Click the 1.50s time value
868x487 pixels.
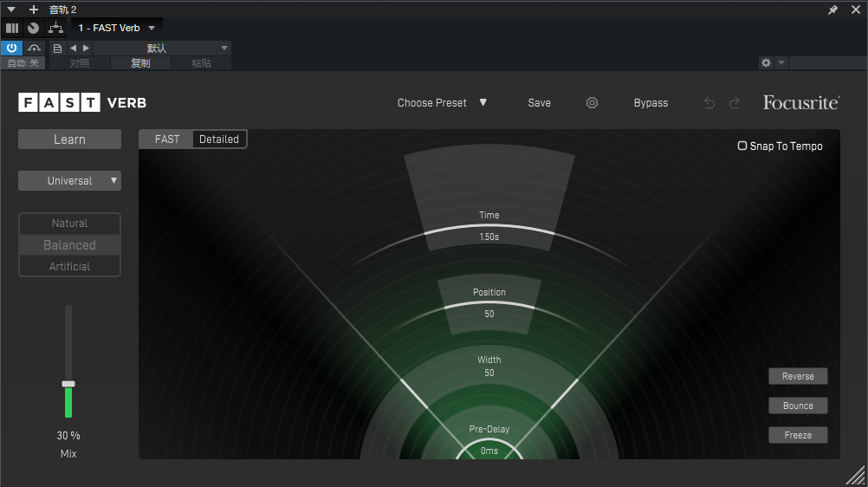click(x=489, y=237)
